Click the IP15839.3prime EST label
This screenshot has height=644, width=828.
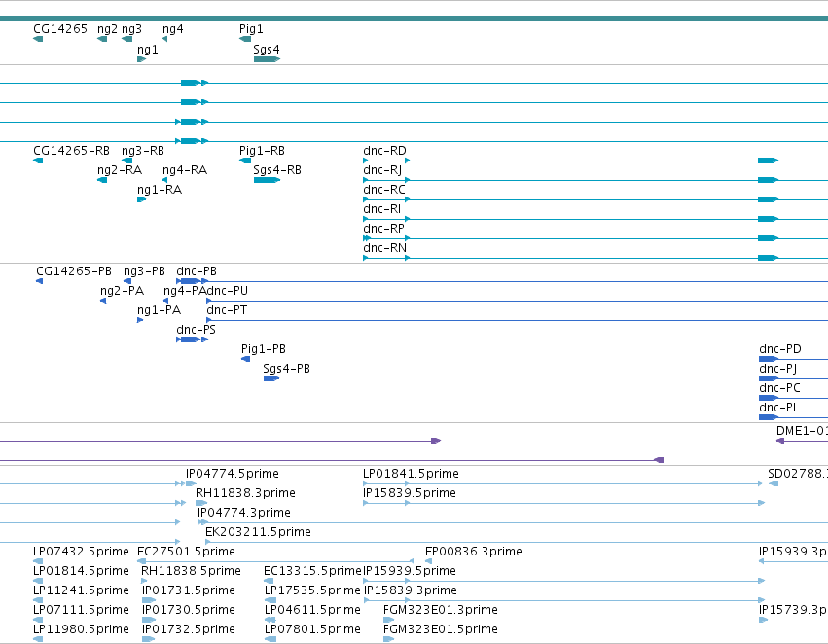tap(411, 590)
